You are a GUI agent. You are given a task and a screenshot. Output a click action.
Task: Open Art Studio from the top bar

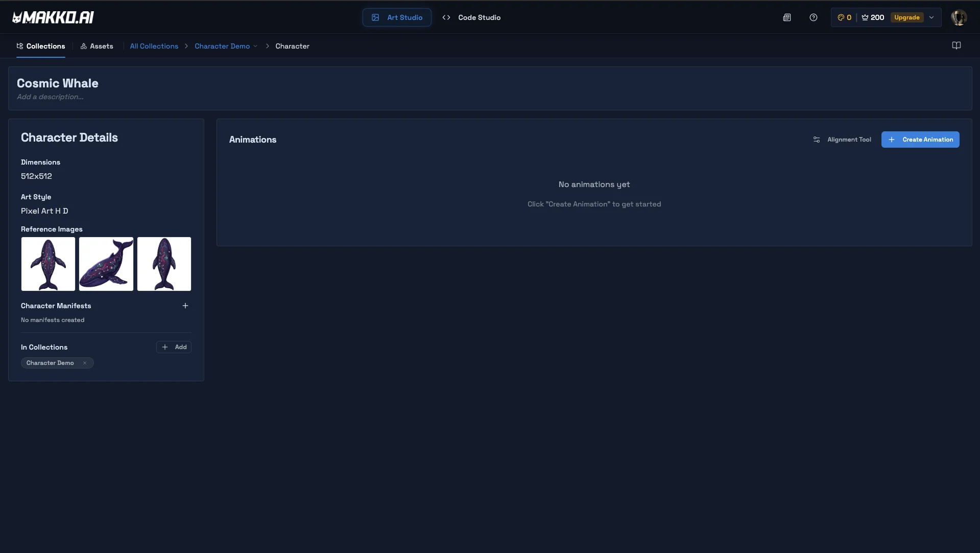(x=396, y=17)
